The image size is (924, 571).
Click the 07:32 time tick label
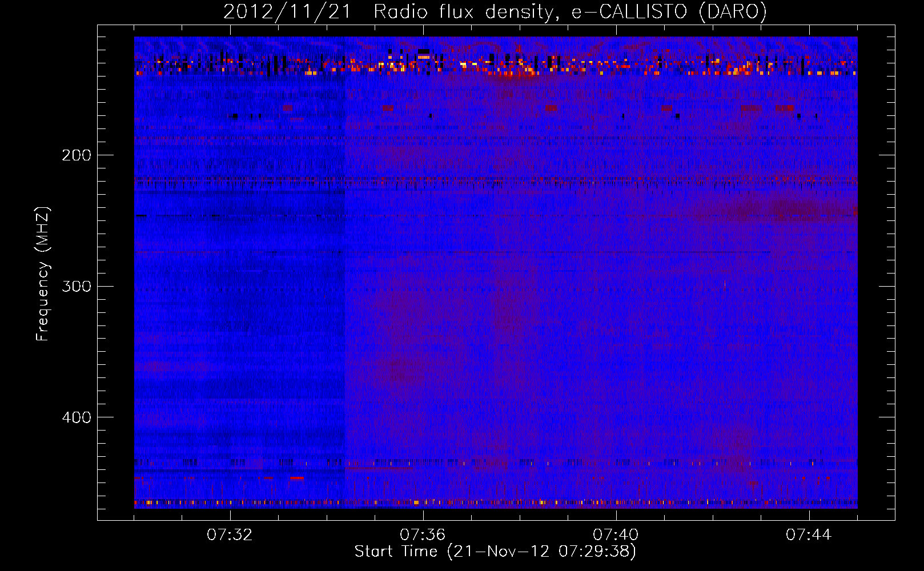(x=230, y=535)
